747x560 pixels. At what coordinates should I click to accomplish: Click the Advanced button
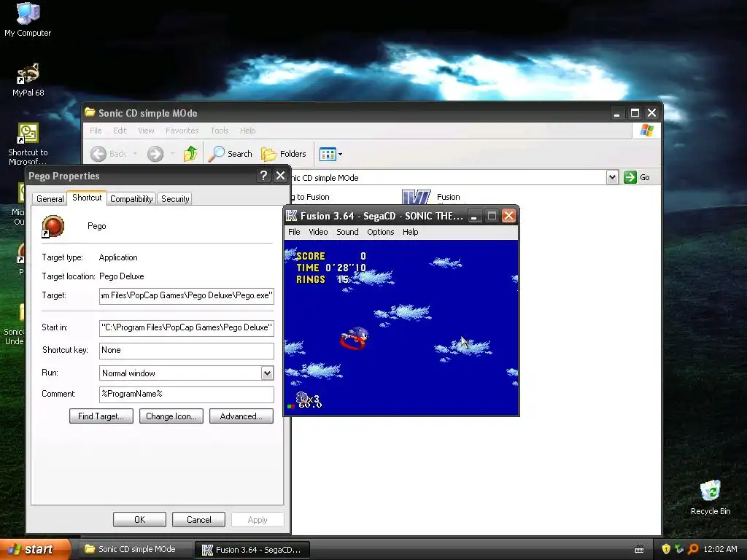coord(241,416)
